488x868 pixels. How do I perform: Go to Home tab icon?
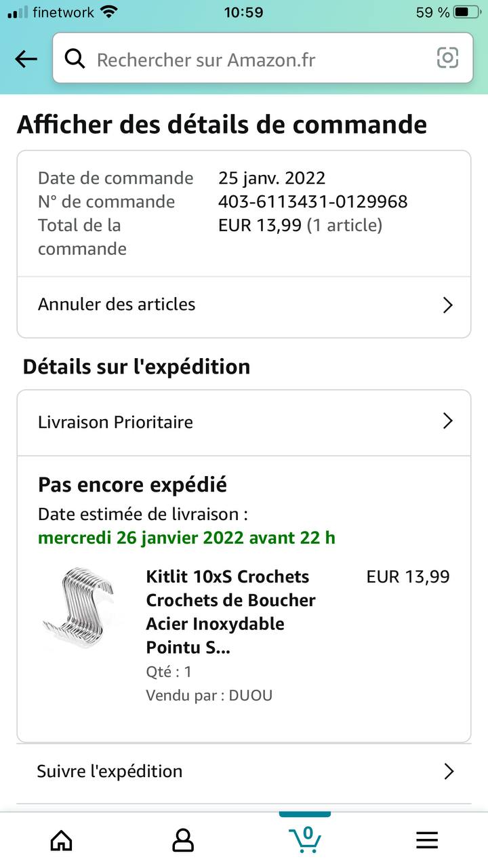(62, 840)
